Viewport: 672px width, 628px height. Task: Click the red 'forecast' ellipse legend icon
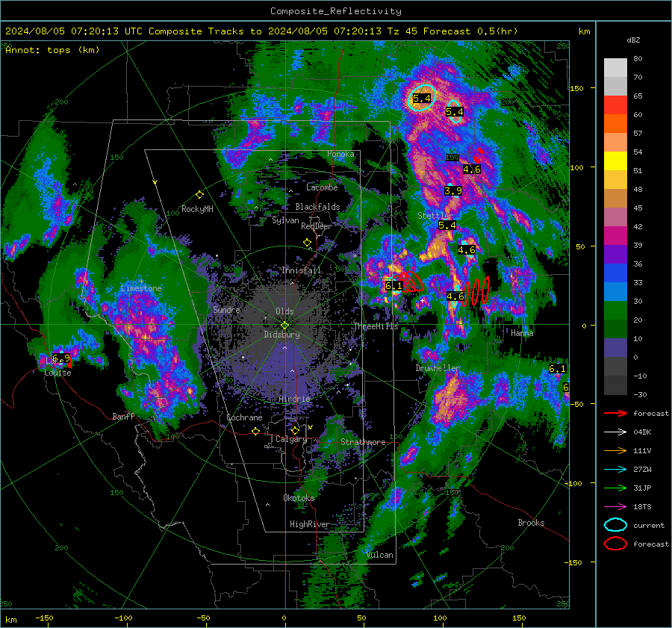tap(615, 544)
